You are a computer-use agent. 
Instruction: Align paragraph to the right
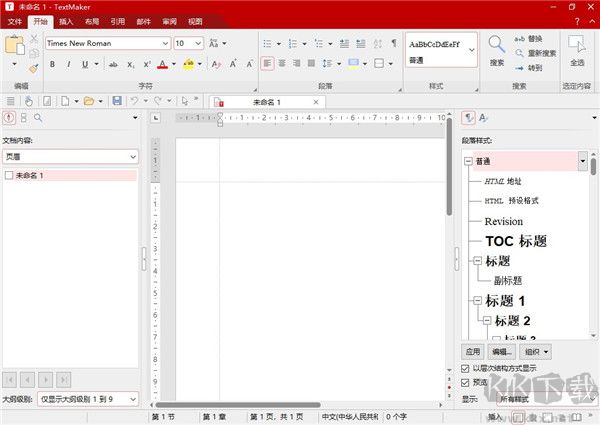coord(297,63)
